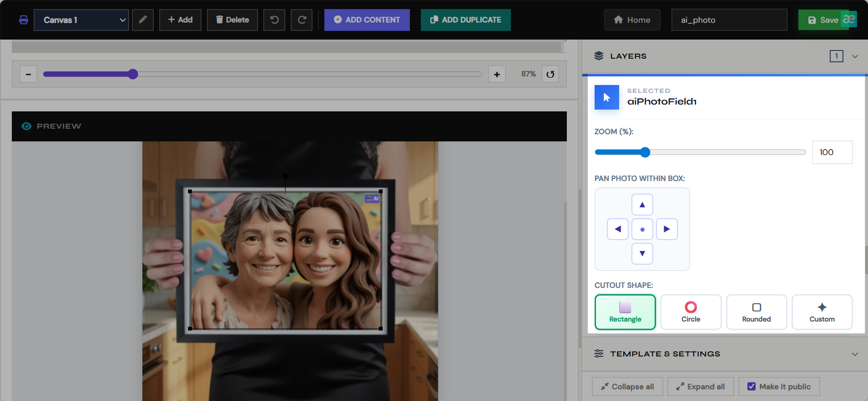Click the ADD DUPLICATE button
This screenshot has width=868, height=401.
tap(466, 20)
